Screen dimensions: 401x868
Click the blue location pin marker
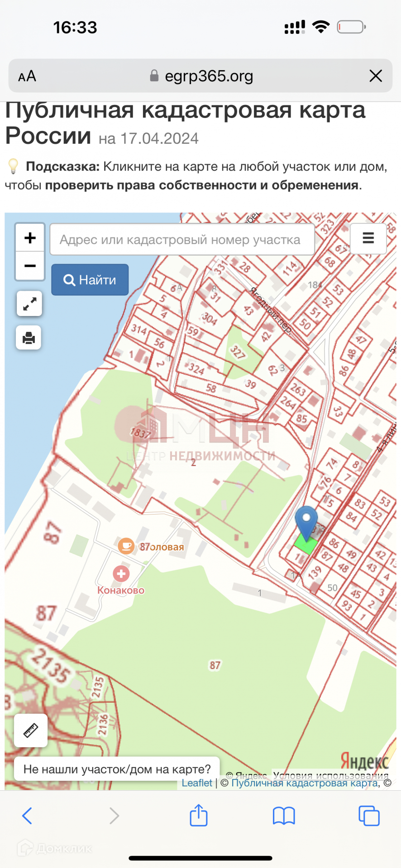306,523
